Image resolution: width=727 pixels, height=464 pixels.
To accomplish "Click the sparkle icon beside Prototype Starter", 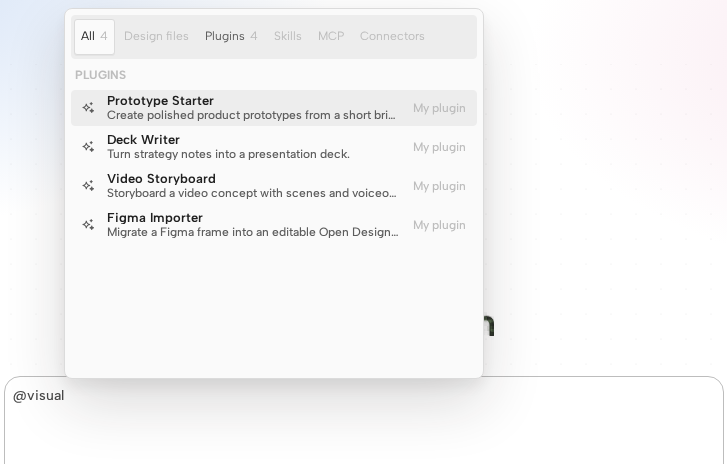I will pyautogui.click(x=89, y=108).
